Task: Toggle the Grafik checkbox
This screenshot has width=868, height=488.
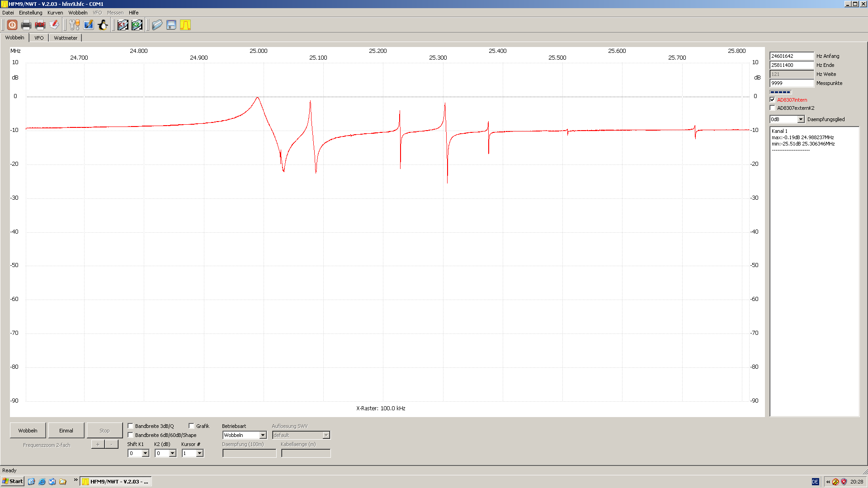Action: tap(191, 426)
